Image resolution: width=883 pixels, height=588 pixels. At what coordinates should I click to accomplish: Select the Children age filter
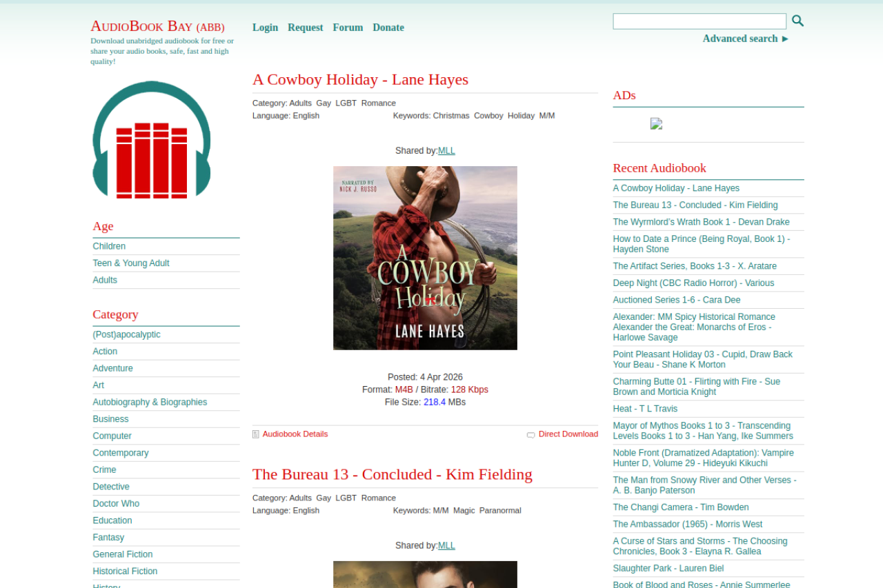coord(109,246)
